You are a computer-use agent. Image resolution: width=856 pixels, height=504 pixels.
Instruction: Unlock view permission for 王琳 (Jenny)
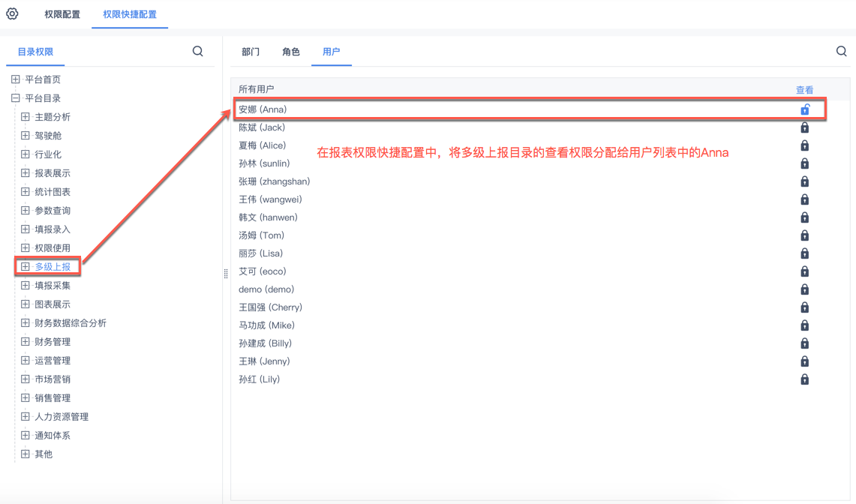coord(805,361)
